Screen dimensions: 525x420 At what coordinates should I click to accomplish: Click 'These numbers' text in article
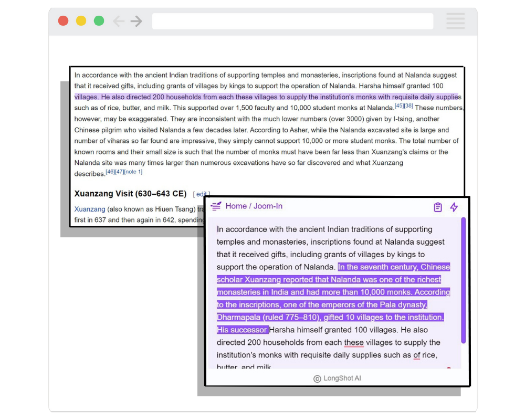439,108
